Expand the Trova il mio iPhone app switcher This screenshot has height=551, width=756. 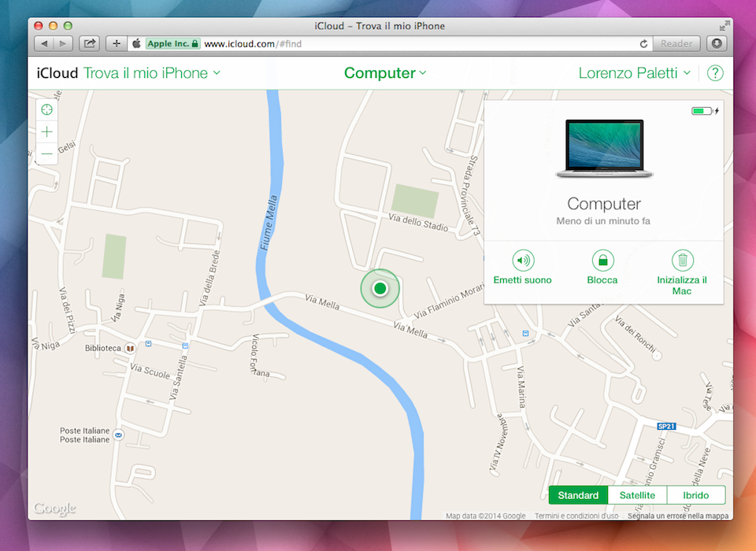pos(152,73)
